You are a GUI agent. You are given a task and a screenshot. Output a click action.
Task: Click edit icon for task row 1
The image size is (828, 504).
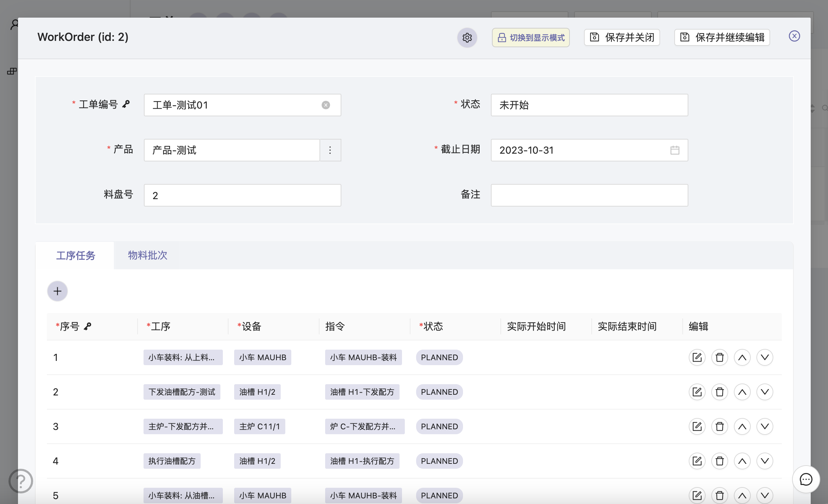(x=697, y=357)
